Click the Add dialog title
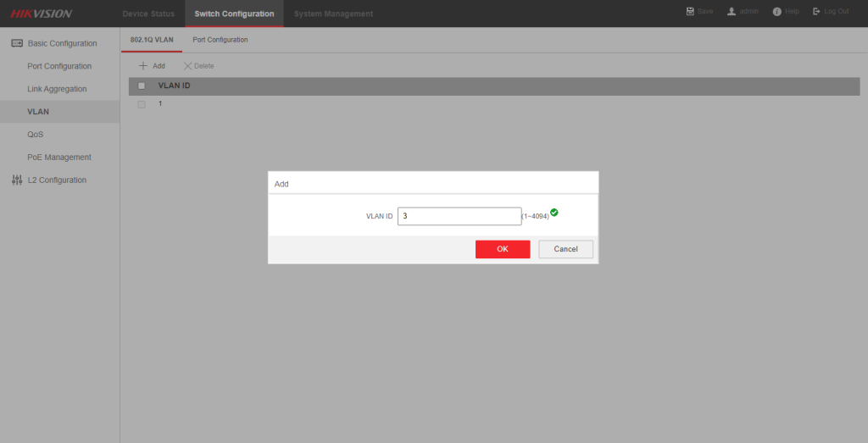The image size is (868, 443). point(281,184)
